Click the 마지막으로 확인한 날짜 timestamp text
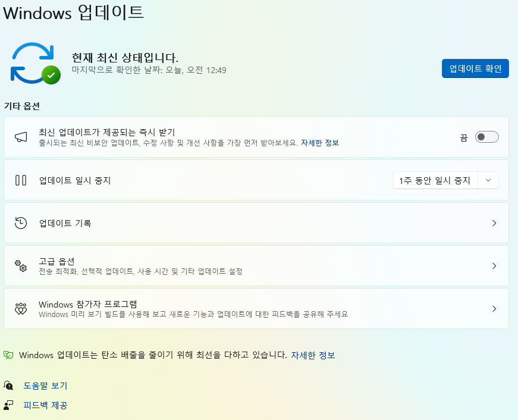The image size is (518, 420). pyautogui.click(x=149, y=70)
